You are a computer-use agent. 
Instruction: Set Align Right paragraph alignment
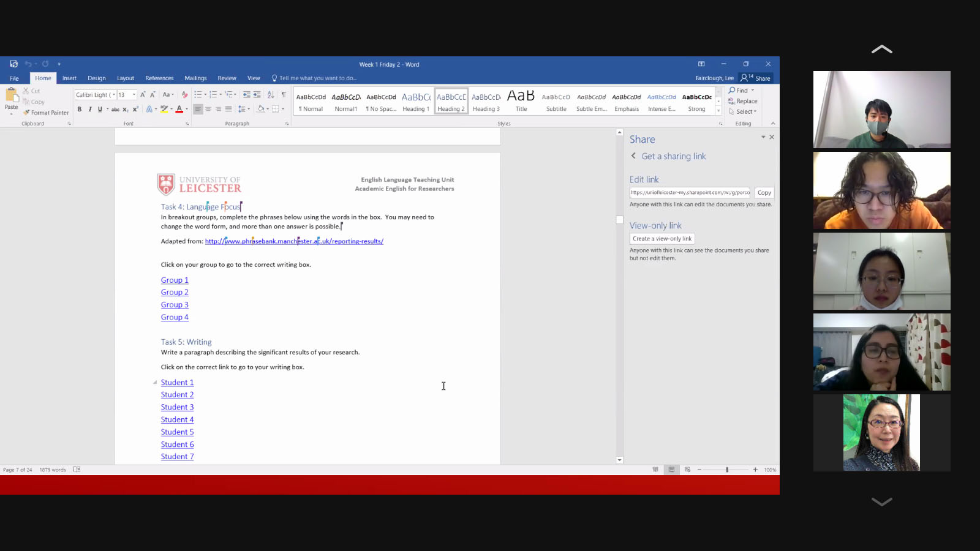tap(218, 109)
